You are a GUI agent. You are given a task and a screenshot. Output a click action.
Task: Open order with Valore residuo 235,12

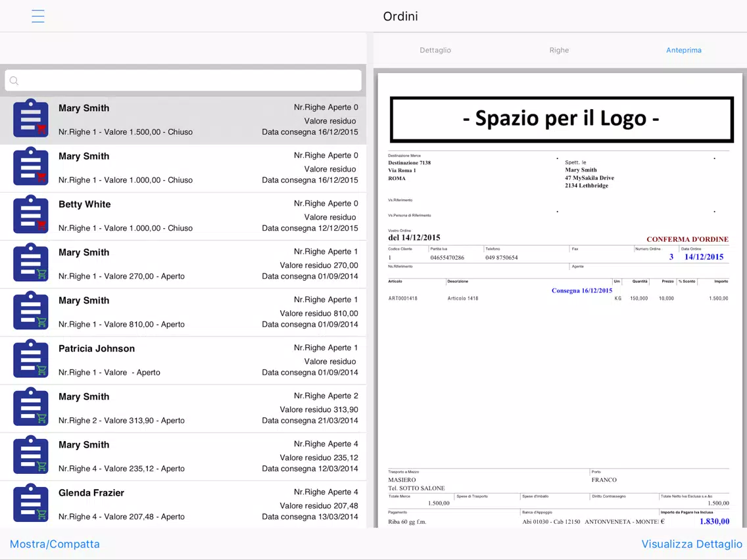tap(183, 457)
